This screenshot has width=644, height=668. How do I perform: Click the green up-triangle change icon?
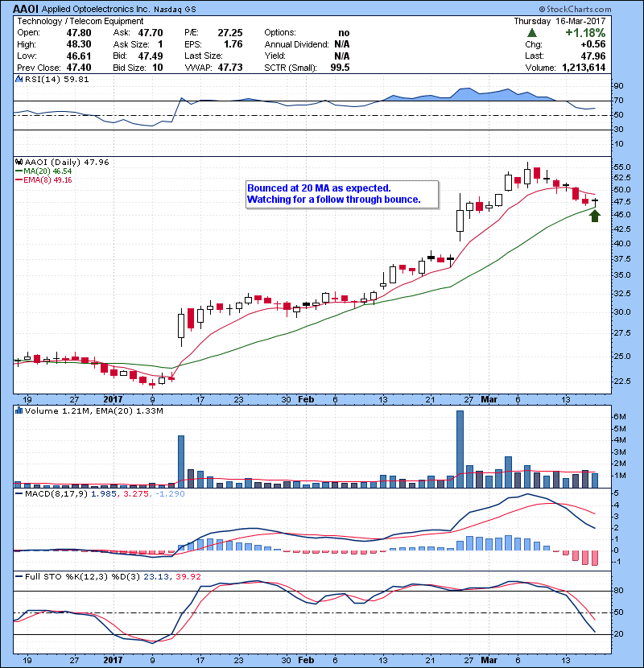click(x=531, y=33)
